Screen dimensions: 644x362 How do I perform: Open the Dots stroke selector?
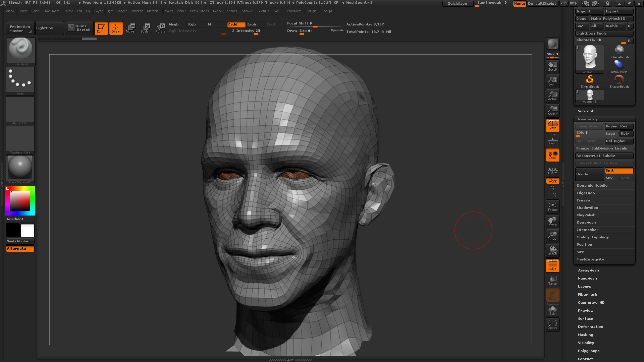(20, 81)
